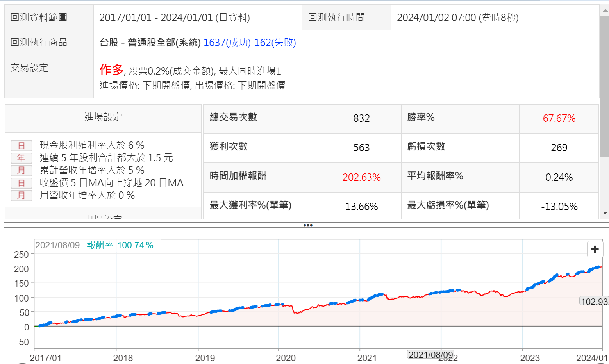Click the 102.93 value label on chart
This screenshot has width=609, height=364.
pos(594,302)
